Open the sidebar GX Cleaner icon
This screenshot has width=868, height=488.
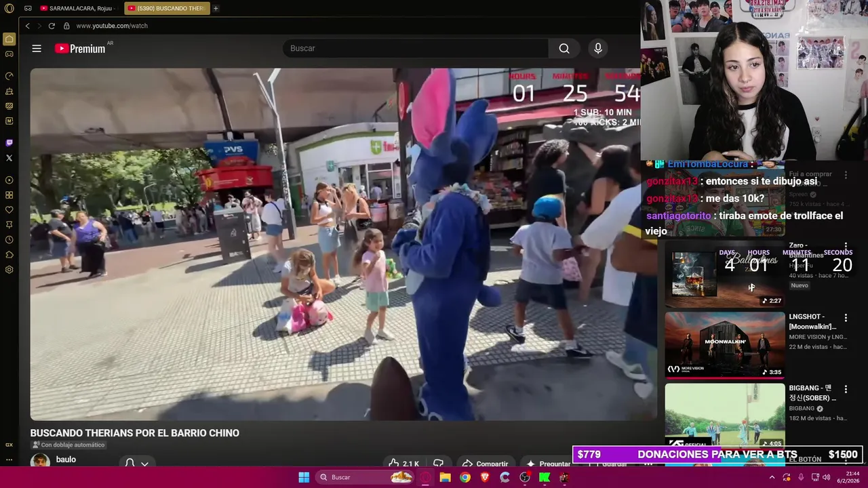coord(9,91)
